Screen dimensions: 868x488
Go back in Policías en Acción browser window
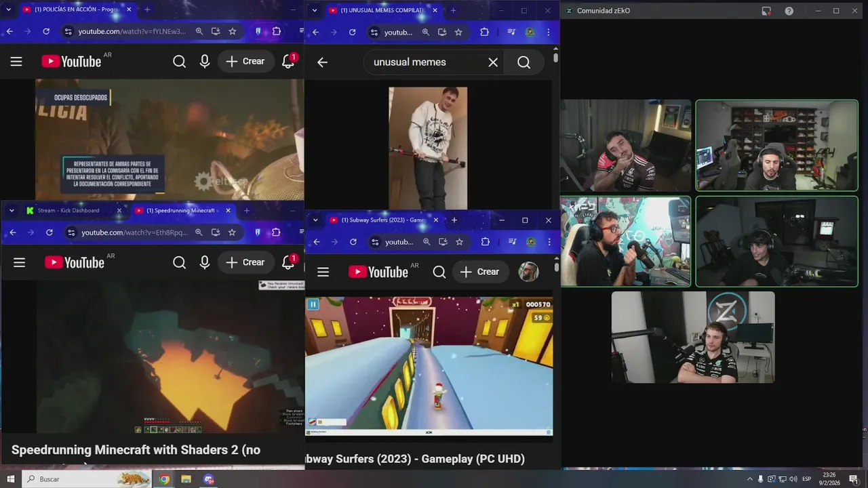[x=9, y=31]
